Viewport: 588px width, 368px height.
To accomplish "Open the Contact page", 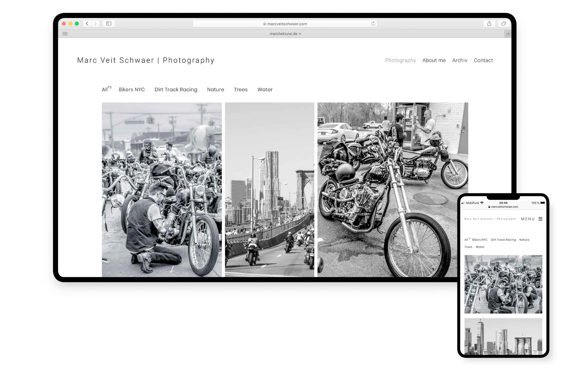I will 483,60.
